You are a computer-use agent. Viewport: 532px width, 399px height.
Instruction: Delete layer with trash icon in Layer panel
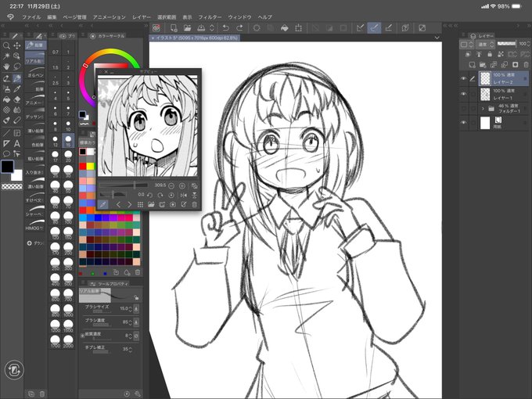pyautogui.click(x=526, y=64)
